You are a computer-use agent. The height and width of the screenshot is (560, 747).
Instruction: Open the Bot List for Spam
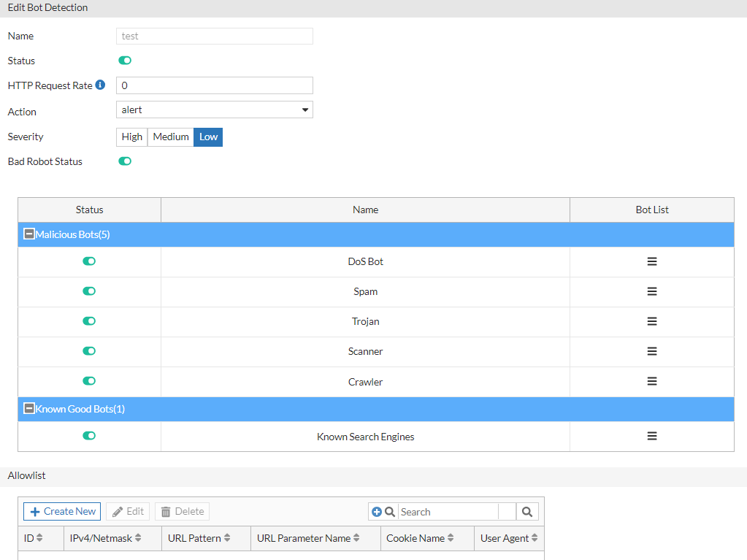point(652,291)
